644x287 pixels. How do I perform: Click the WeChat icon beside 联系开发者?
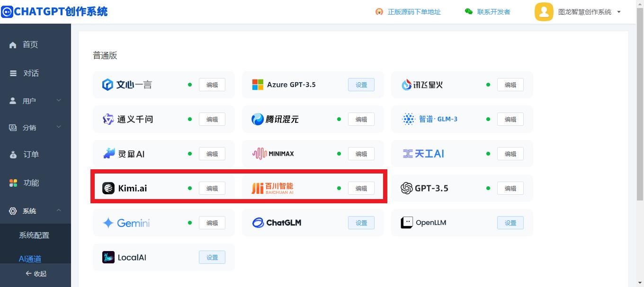pyautogui.click(x=469, y=12)
